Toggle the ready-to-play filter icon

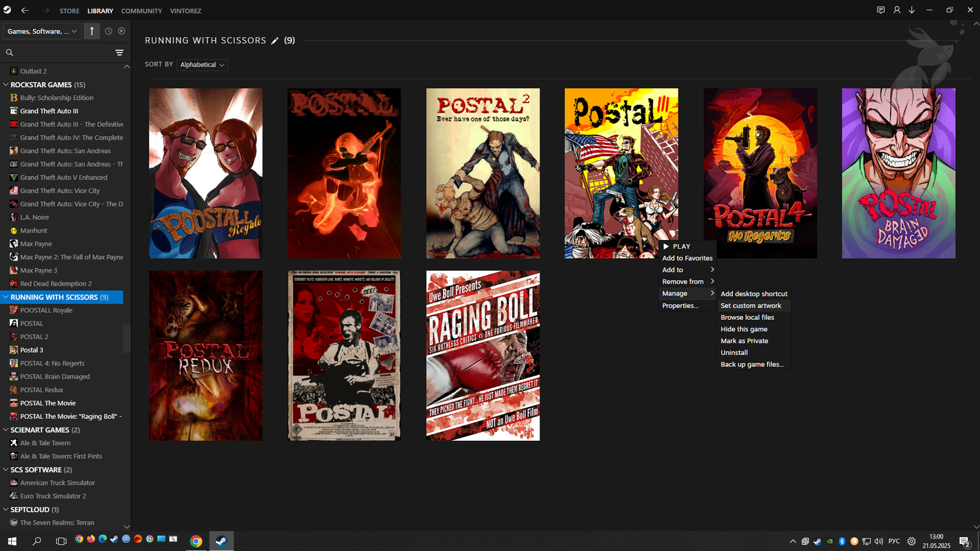(x=121, y=31)
